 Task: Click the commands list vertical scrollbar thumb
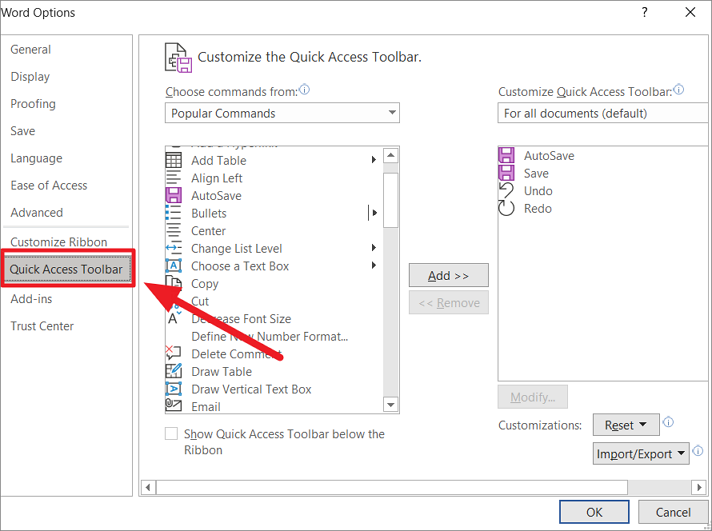point(391,200)
